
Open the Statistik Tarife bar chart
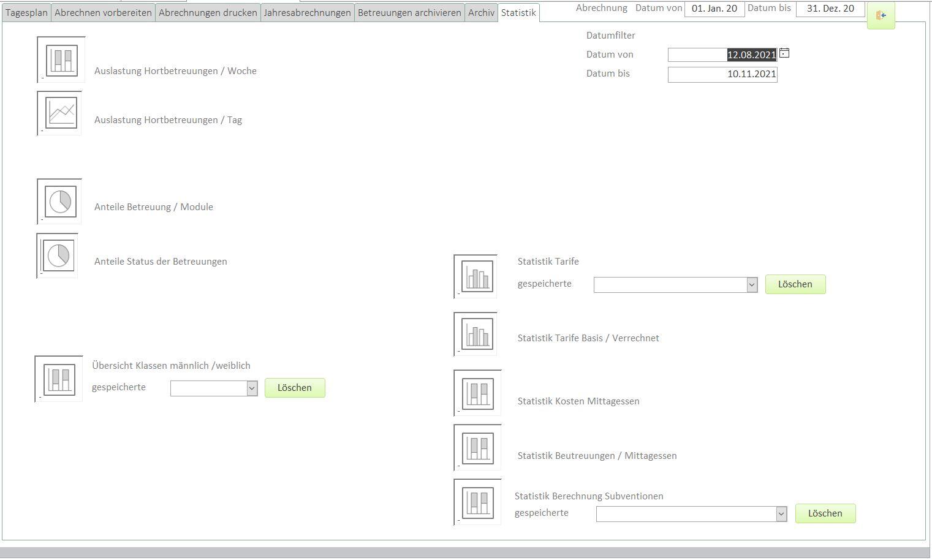[x=476, y=277]
